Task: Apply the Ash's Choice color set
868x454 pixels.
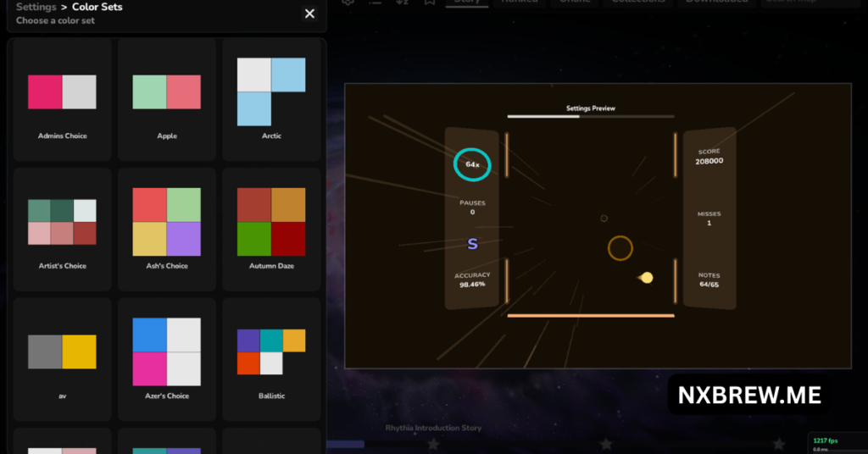Action: [167, 230]
